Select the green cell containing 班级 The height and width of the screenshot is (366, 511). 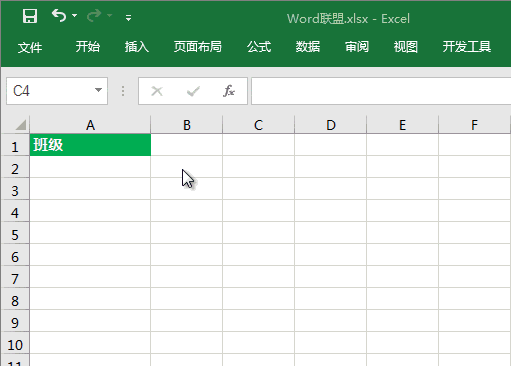(90, 145)
